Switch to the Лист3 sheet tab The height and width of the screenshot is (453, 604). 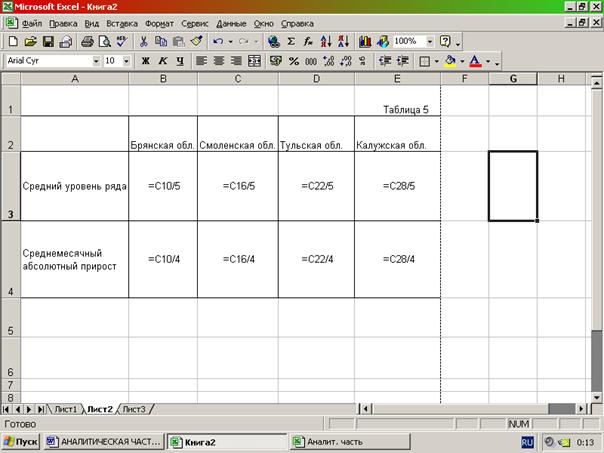click(x=134, y=409)
